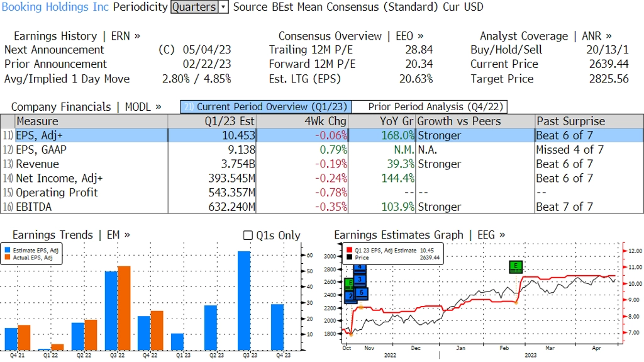Click the YoY Gr column header
This screenshot has width=644, height=362.
tap(382, 122)
